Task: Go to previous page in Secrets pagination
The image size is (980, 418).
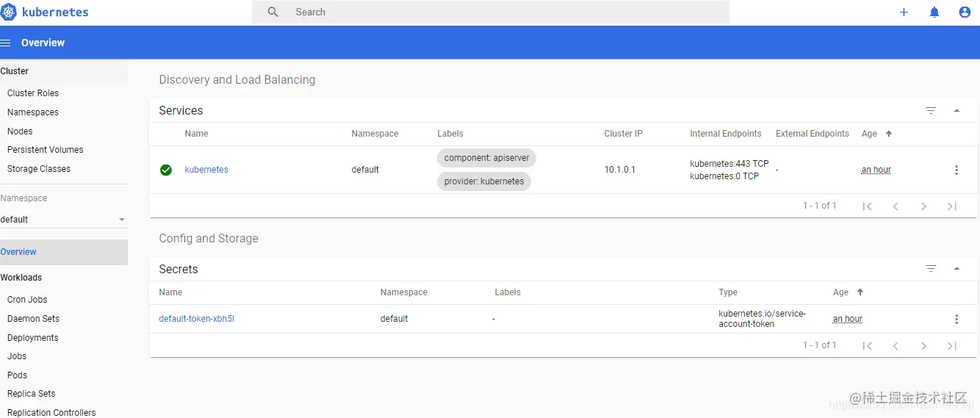Action: point(896,346)
